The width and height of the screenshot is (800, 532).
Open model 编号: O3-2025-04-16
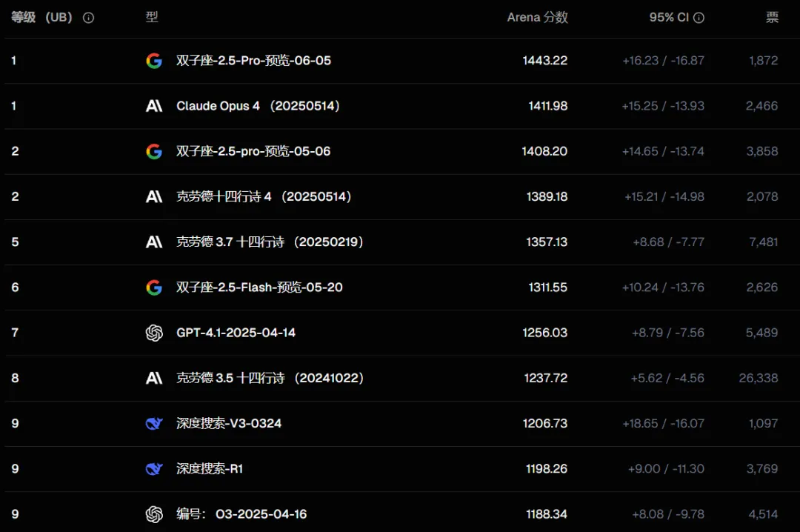(241, 514)
